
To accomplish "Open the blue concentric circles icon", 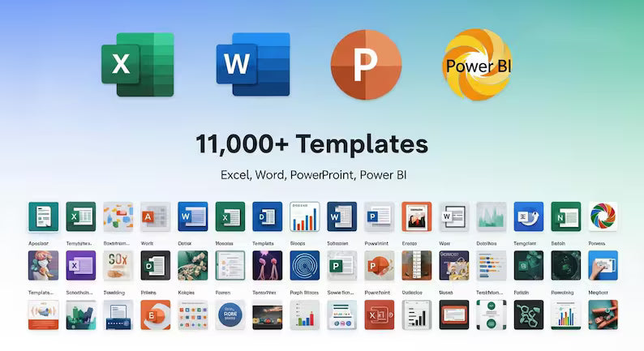I will pyautogui.click(x=305, y=266).
